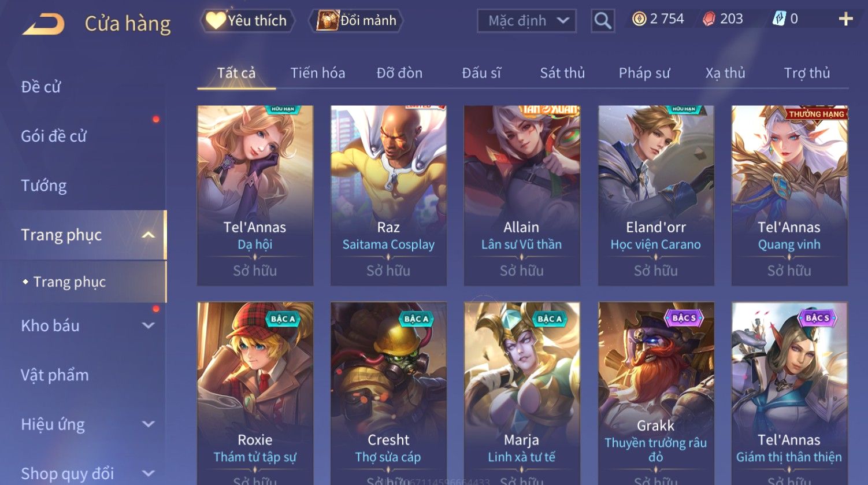Image resolution: width=868 pixels, height=485 pixels.
Task: Tap the blue voucher currency icon
Action: [x=779, y=19]
